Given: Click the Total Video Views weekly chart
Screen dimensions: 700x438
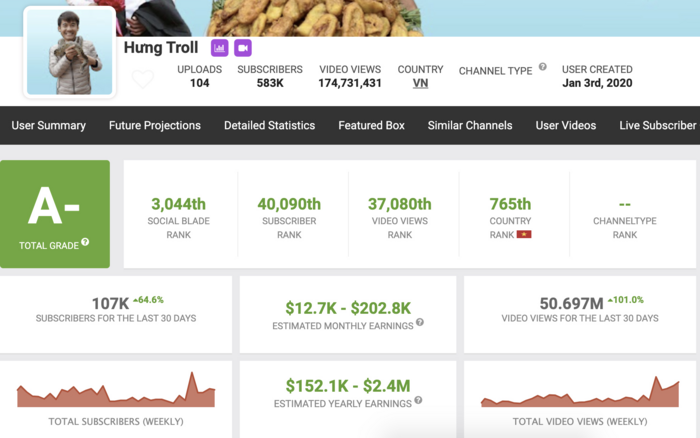Looking at the screenshot, I should [580, 390].
